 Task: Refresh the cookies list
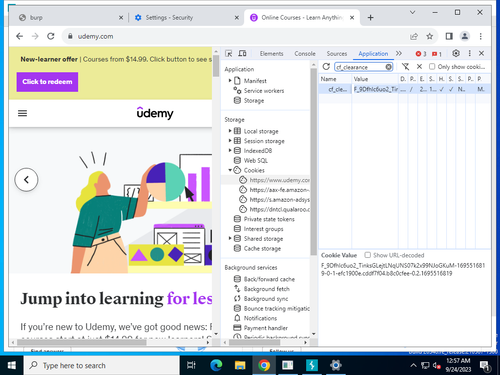326,67
